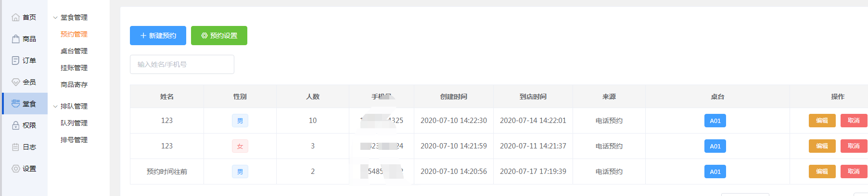Open 队列管理 submenu item
The image size is (868, 196).
click(74, 123)
